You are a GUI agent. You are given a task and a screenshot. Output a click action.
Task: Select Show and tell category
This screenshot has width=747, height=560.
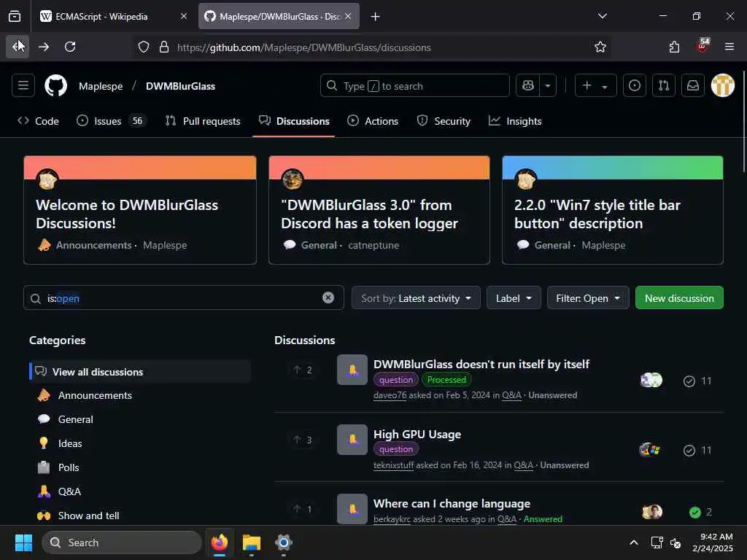tap(88, 516)
